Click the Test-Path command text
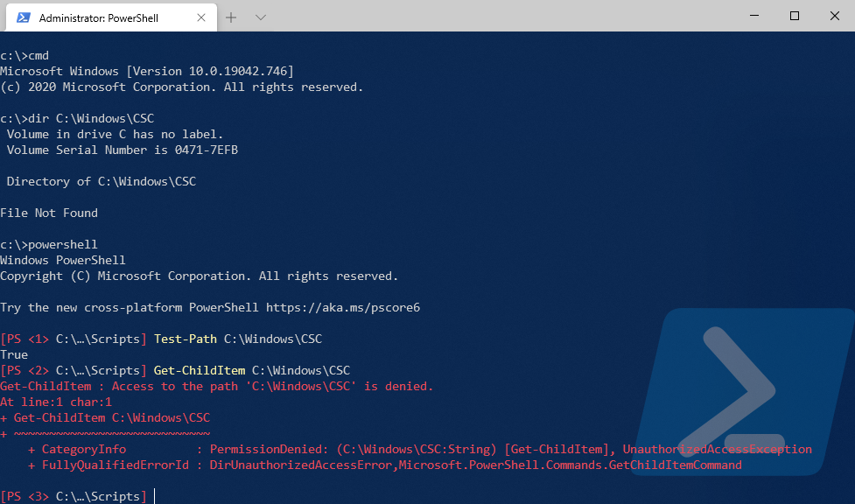The image size is (855, 504). pos(185,339)
